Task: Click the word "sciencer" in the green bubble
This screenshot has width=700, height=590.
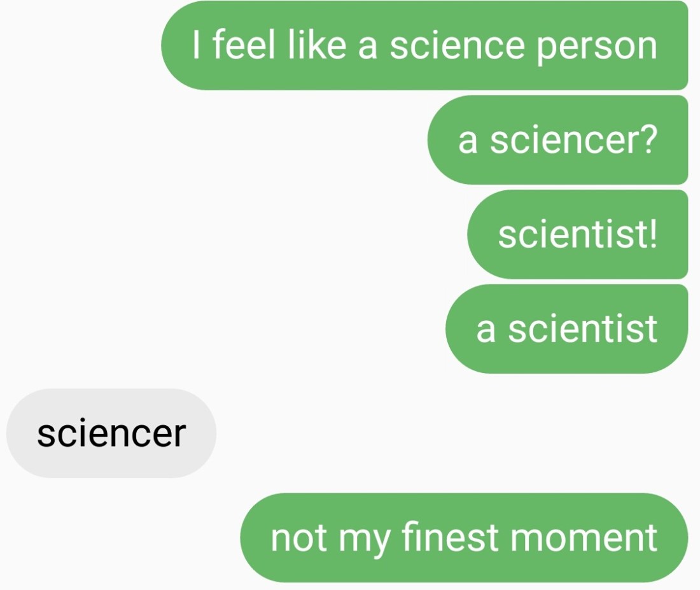Action: point(563,141)
